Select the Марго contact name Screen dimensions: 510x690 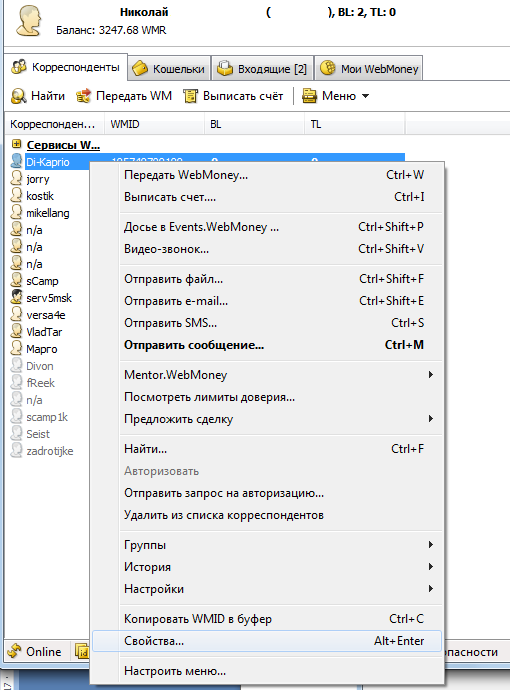coord(42,349)
